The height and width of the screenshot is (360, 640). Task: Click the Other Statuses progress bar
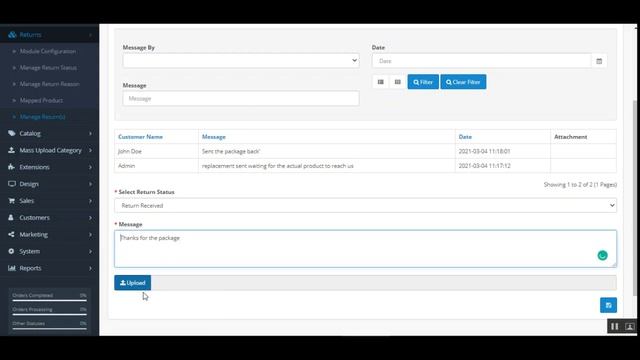click(49, 329)
